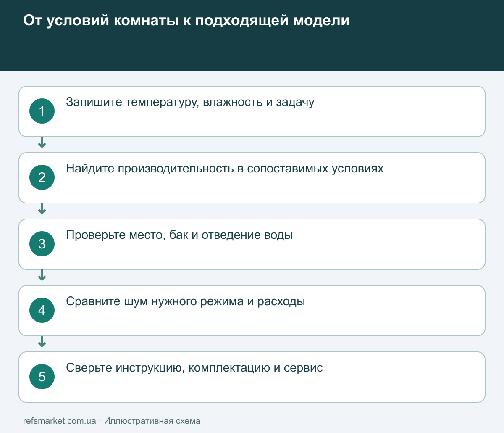504x433 pixels.
Task: Select step text 'Проверьте место, бак и отведение воды'
Action: point(179,235)
